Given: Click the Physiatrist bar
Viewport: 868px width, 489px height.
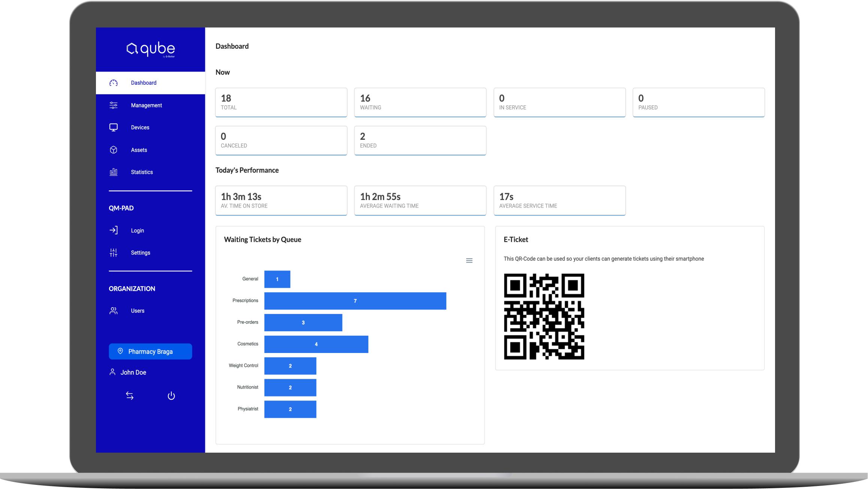Looking at the screenshot, I should 290,409.
